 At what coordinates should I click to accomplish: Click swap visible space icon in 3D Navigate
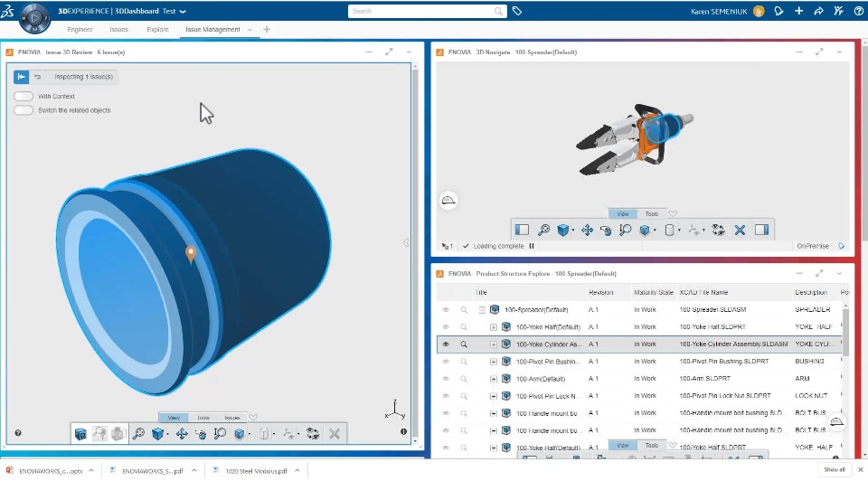click(x=718, y=230)
